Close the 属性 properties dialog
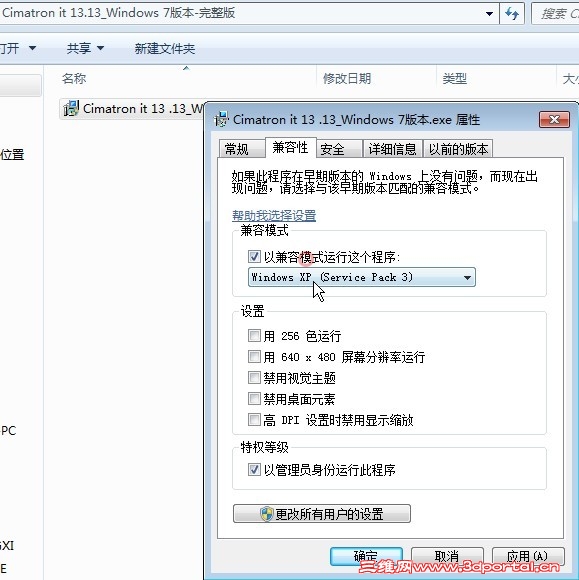This screenshot has height=580, width=579. coord(554,119)
